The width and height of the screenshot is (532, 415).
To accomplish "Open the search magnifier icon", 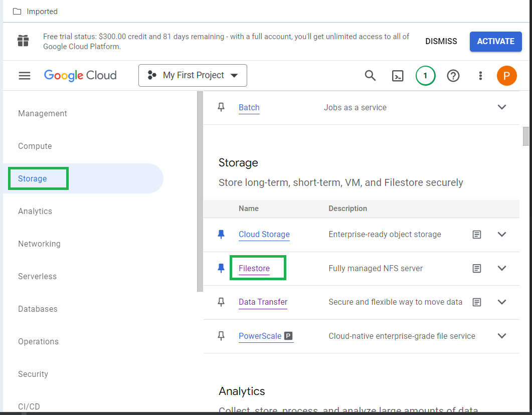I will (x=370, y=75).
